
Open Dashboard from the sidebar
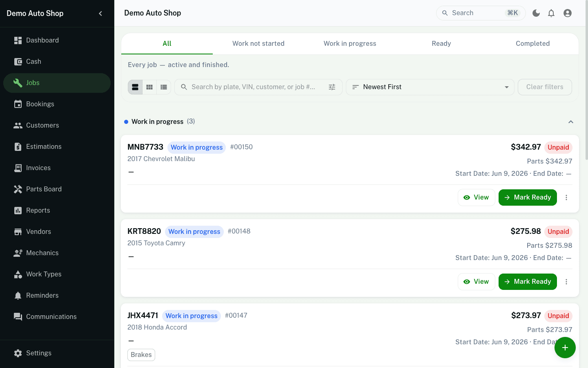(57, 40)
